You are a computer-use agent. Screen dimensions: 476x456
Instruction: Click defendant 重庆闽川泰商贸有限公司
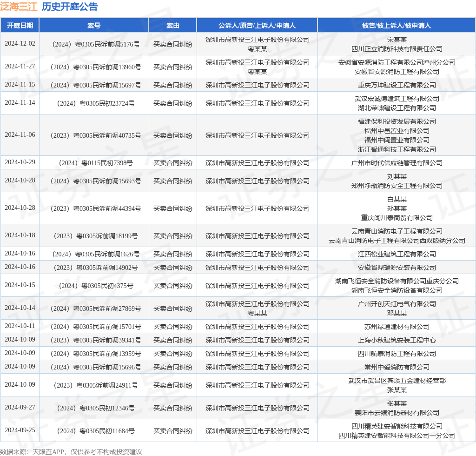(397, 218)
